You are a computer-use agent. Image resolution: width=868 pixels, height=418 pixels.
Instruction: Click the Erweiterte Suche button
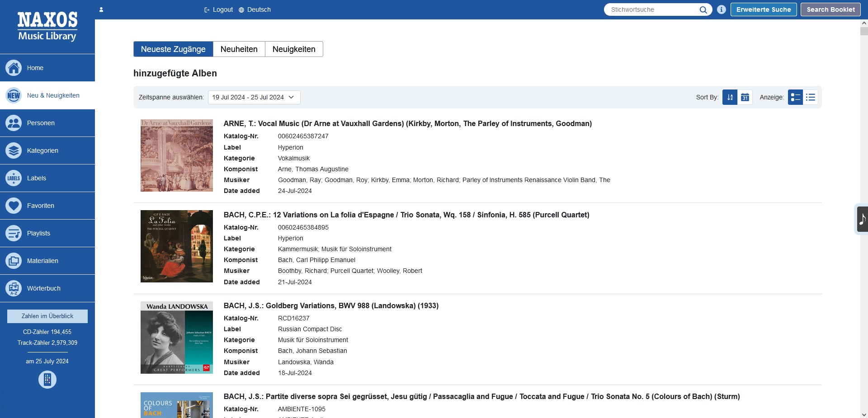click(x=764, y=9)
